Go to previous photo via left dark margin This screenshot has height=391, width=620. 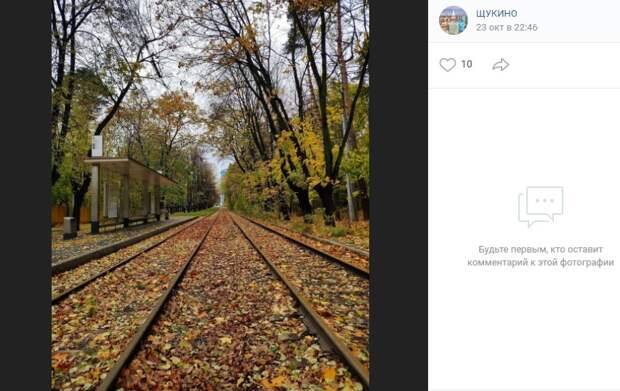click(26, 195)
